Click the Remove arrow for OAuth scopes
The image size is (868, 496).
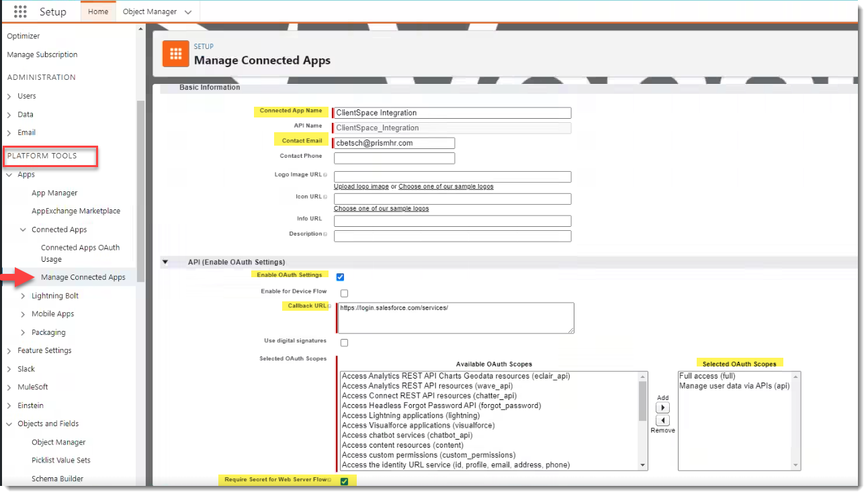[x=662, y=421]
